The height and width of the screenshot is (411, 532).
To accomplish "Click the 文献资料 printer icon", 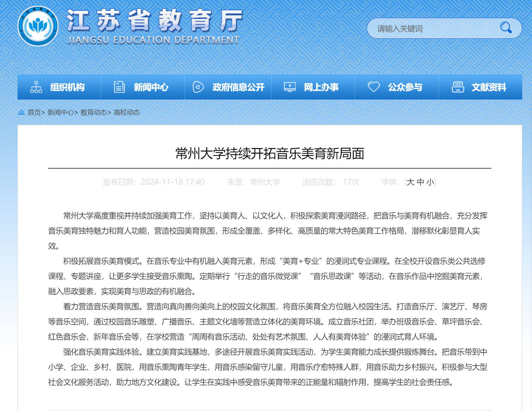I will pyautogui.click(x=458, y=87).
